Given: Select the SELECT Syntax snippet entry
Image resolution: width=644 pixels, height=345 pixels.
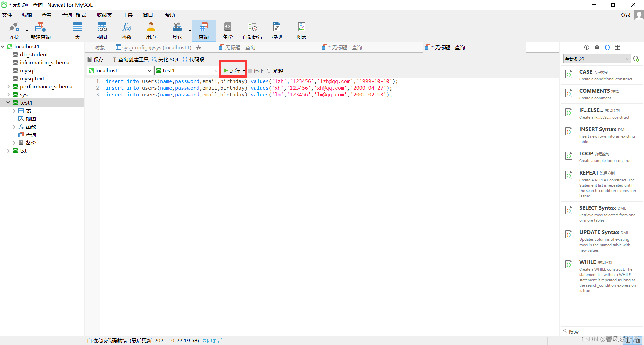Looking at the screenshot, I should tap(602, 213).
